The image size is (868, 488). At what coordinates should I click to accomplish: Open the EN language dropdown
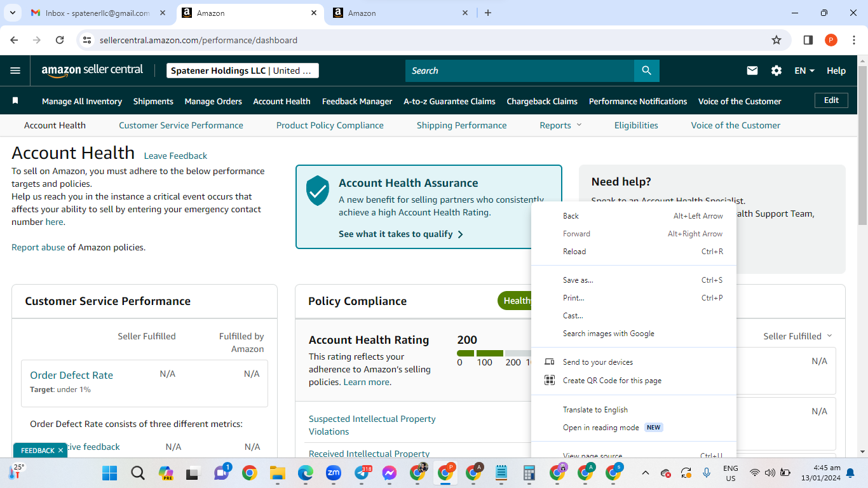(x=804, y=71)
